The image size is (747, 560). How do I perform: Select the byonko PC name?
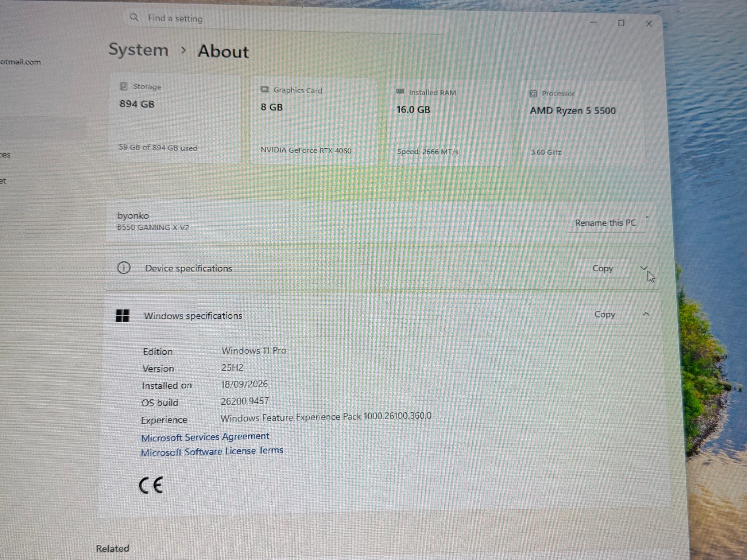[x=133, y=215]
